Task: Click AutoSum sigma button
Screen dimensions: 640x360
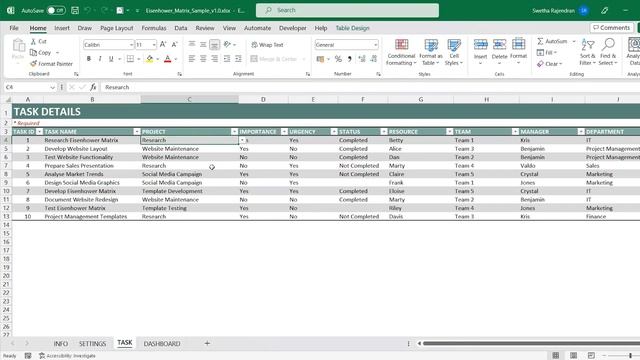Action: click(552, 41)
